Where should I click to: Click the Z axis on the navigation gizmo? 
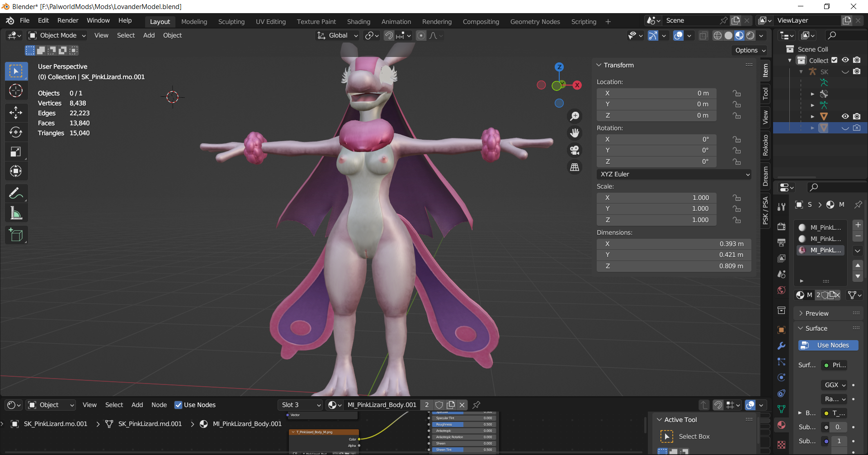pyautogui.click(x=559, y=67)
